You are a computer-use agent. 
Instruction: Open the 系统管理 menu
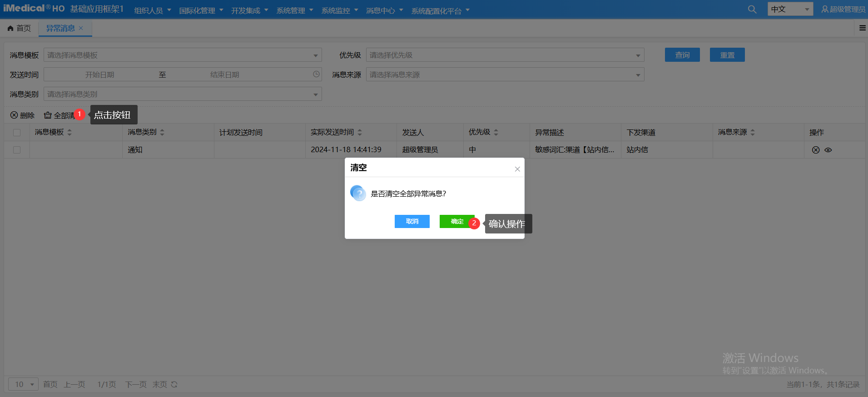[294, 10]
